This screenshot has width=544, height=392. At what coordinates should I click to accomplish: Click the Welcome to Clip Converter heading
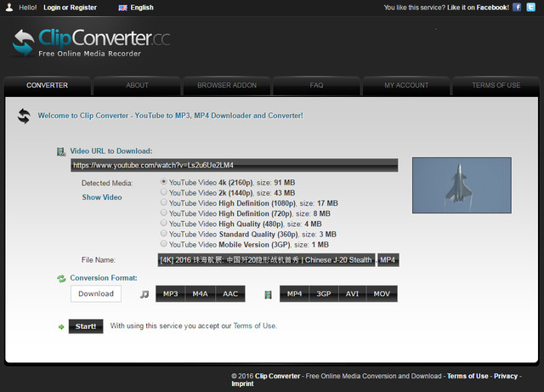click(x=170, y=116)
